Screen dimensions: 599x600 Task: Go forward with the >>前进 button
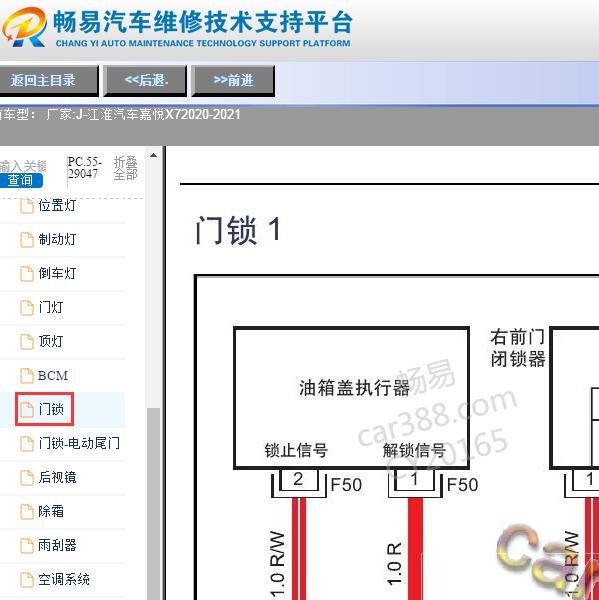tap(233, 80)
